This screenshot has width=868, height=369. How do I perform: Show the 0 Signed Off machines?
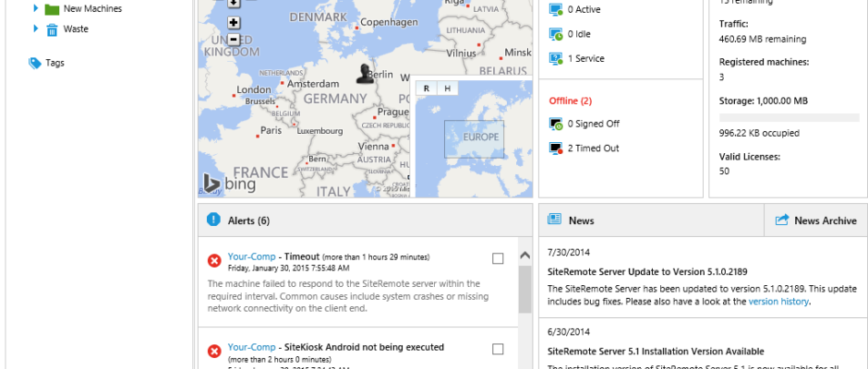tap(594, 124)
